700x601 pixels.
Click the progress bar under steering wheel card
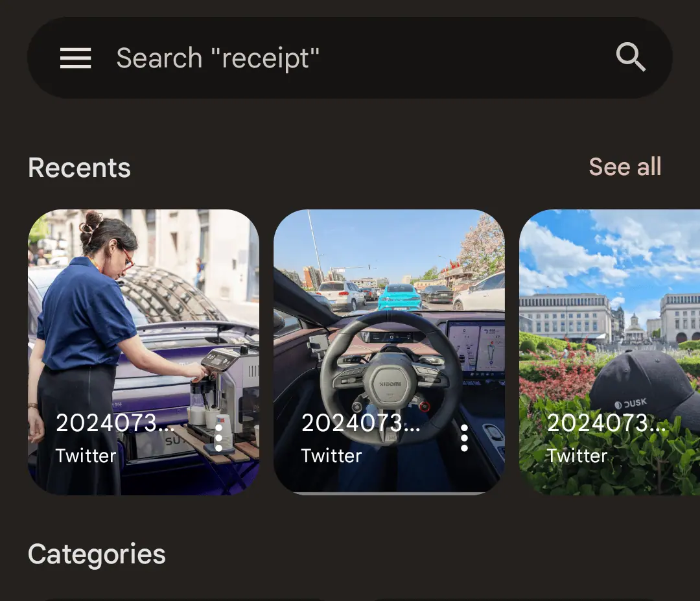[389, 493]
